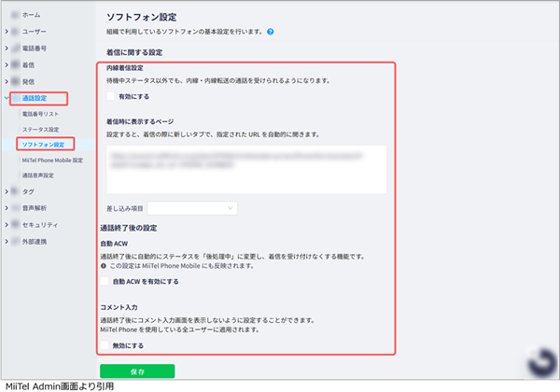Image resolution: width=560 pixels, height=392 pixels.
Task: Click the 外部連携 sidebar icon
Action: tap(14, 242)
